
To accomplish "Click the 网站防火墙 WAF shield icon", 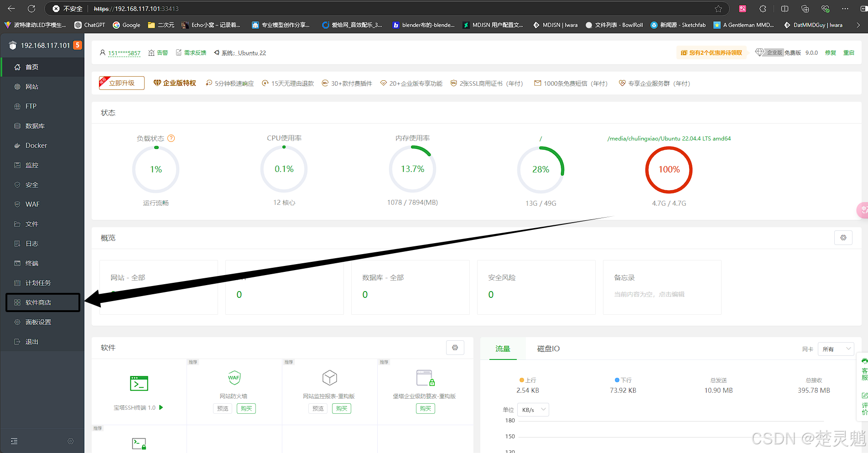I will pyautogui.click(x=234, y=378).
